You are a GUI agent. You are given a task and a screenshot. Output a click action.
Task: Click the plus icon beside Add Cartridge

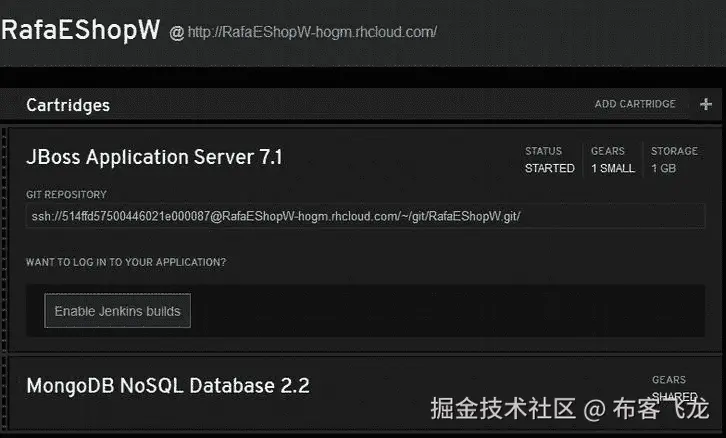706,104
